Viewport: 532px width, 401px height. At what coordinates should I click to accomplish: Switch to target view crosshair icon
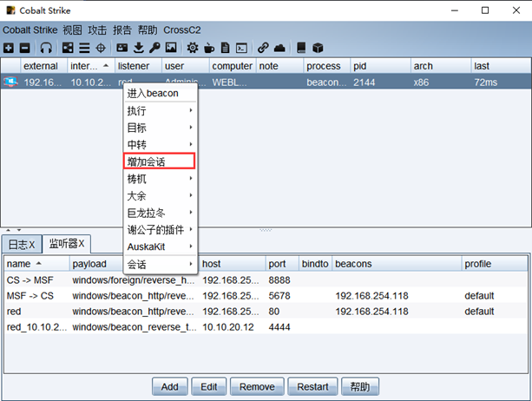[101, 48]
